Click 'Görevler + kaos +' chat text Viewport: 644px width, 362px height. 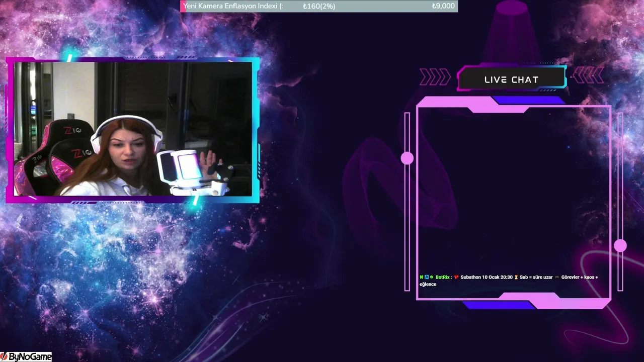pyautogui.click(x=580, y=277)
